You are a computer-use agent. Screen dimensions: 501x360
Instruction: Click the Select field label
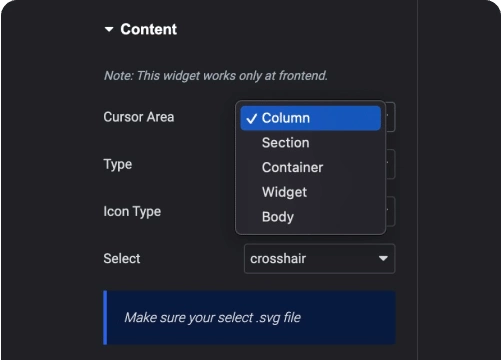[x=122, y=259]
